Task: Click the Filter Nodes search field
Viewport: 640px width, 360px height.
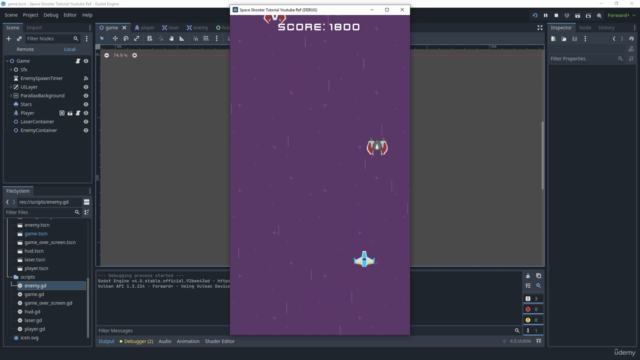Action: [52, 38]
